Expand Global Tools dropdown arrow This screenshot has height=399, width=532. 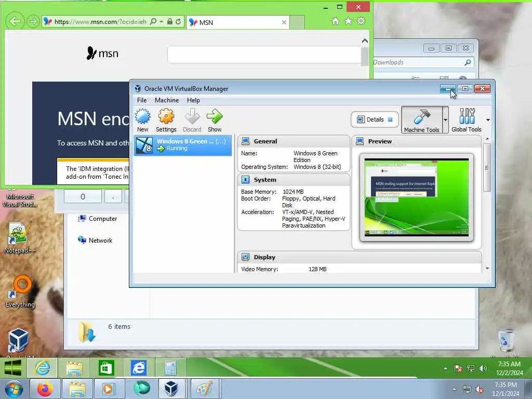[488, 120]
